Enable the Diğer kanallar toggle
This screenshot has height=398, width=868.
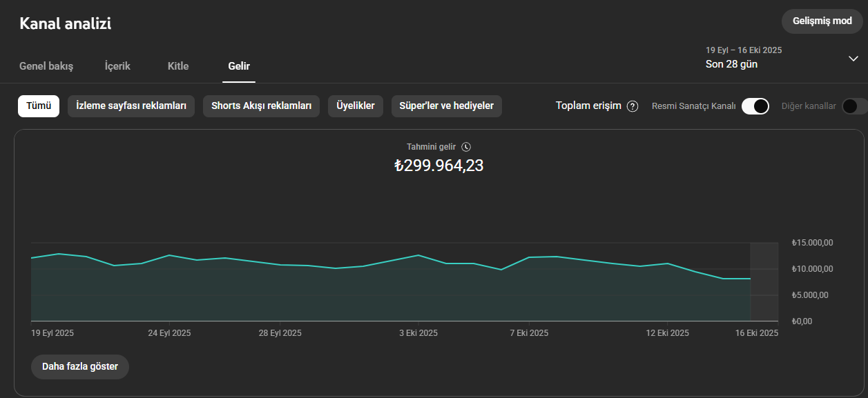click(854, 106)
